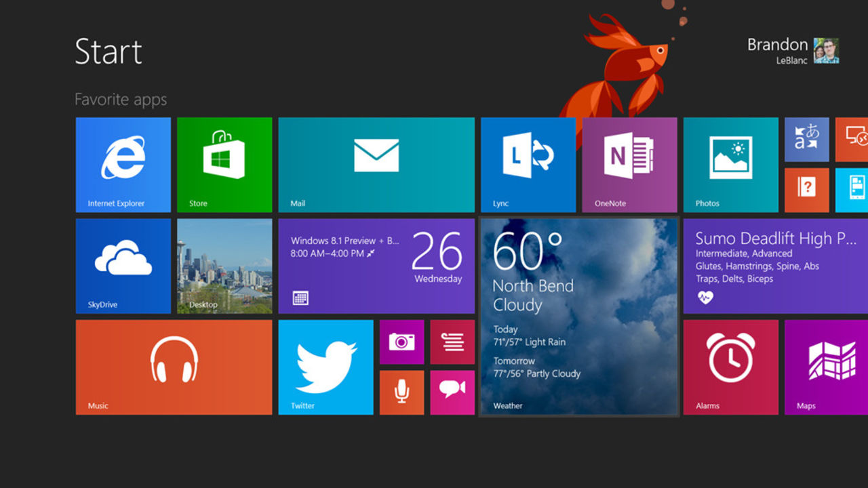This screenshot has width=868, height=488.
Task: Open the Twitter app
Action: [x=325, y=367]
